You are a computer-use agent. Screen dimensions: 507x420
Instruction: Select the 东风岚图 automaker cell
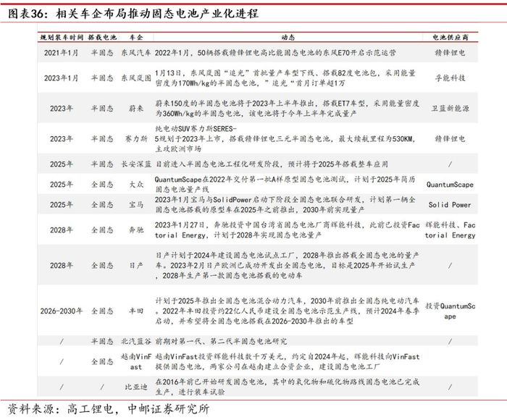pos(136,78)
